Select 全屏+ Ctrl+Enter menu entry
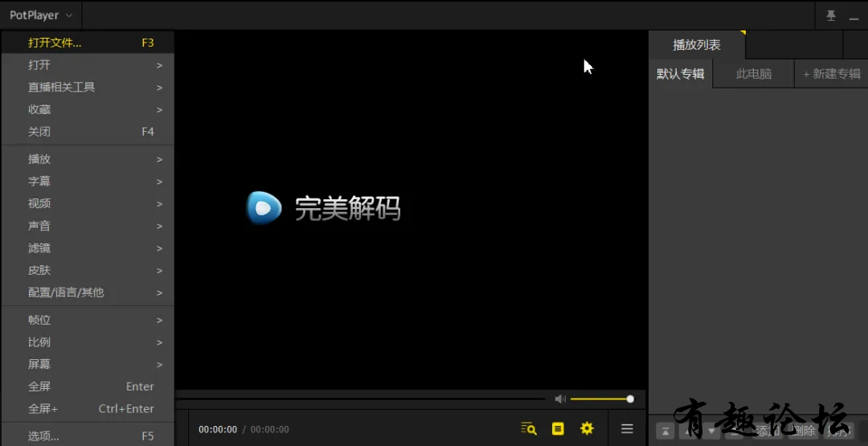 tap(88, 408)
